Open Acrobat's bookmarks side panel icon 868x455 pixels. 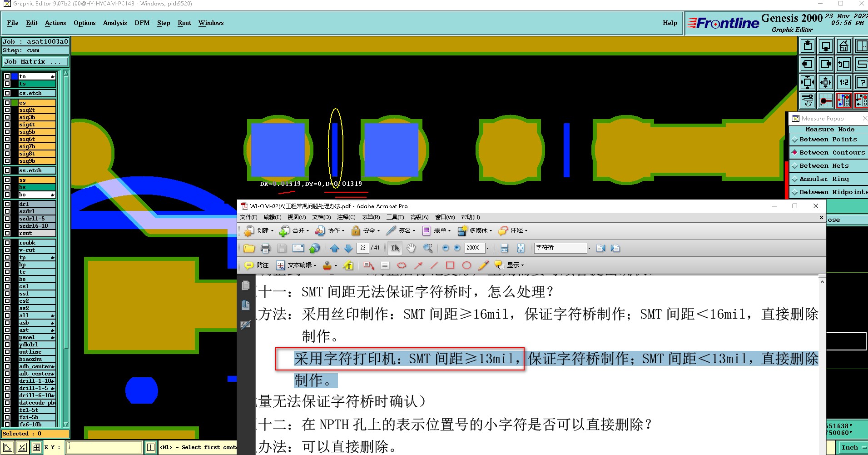coord(246,305)
